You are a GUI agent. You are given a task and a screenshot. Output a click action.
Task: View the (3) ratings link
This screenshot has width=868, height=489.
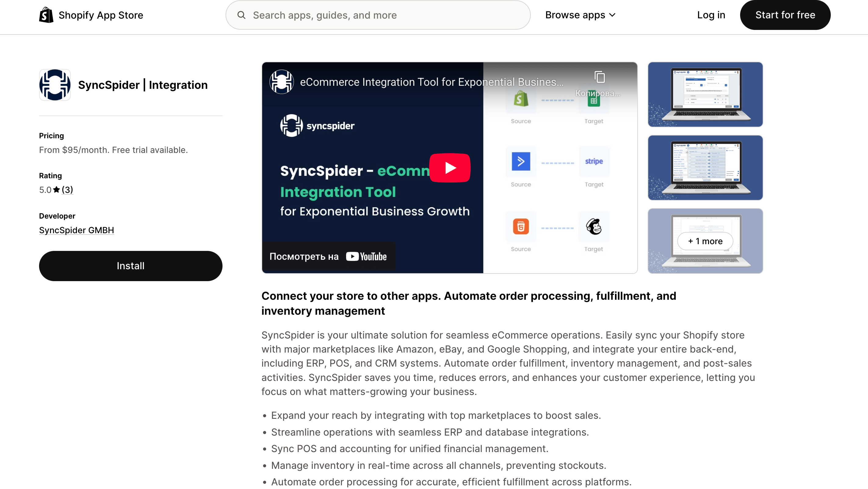click(x=67, y=190)
